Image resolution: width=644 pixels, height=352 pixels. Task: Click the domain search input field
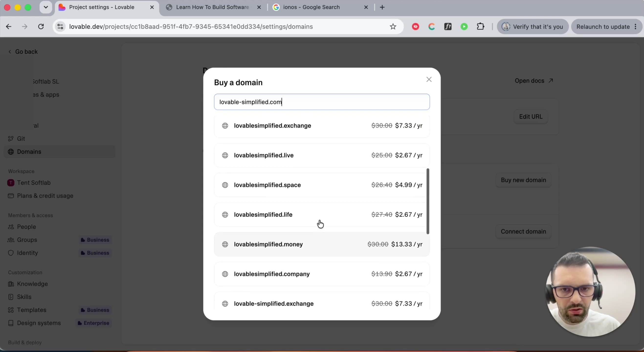pyautogui.click(x=322, y=102)
